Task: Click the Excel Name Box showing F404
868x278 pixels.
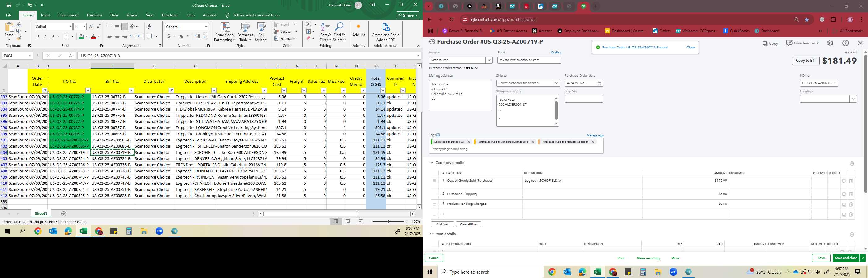Action: pyautogui.click(x=17, y=56)
